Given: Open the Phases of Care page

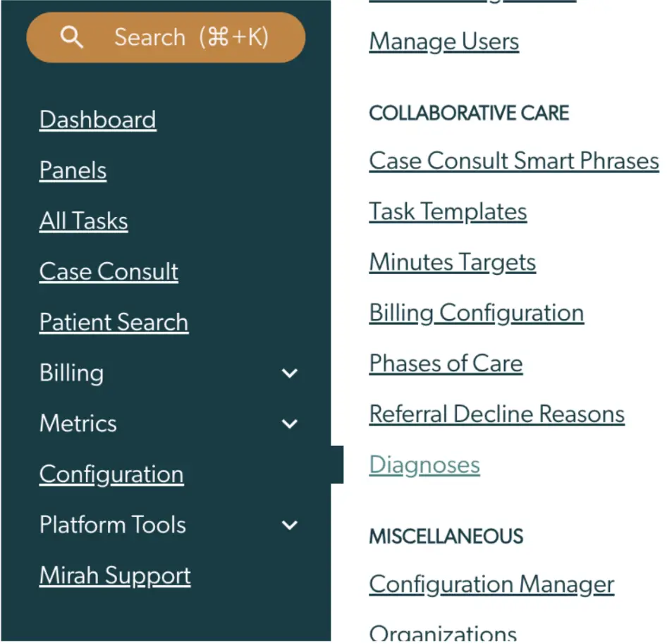Looking at the screenshot, I should [x=446, y=364].
